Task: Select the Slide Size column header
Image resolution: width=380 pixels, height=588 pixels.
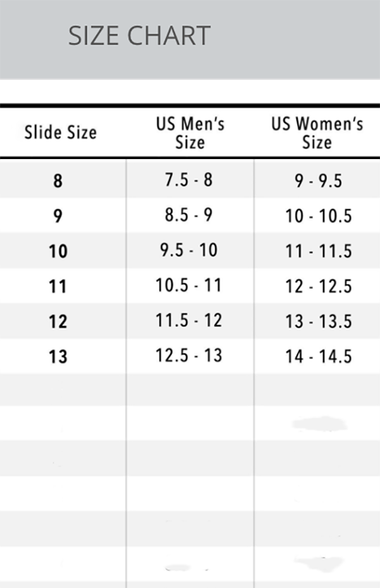Action: 61,132
